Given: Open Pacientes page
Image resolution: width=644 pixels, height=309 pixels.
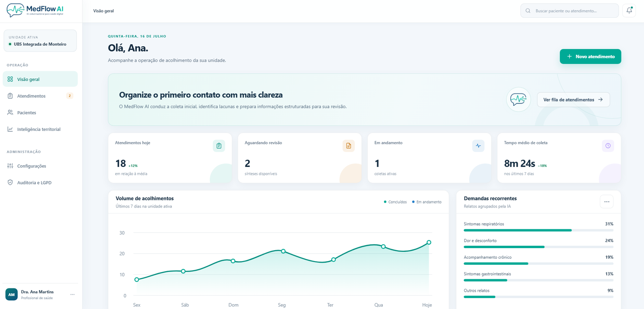Looking at the screenshot, I should (40, 112).
